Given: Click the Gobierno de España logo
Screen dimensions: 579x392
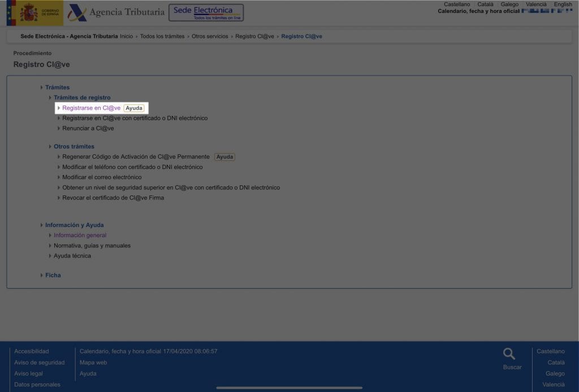Looking at the screenshot, I should 34,12.
